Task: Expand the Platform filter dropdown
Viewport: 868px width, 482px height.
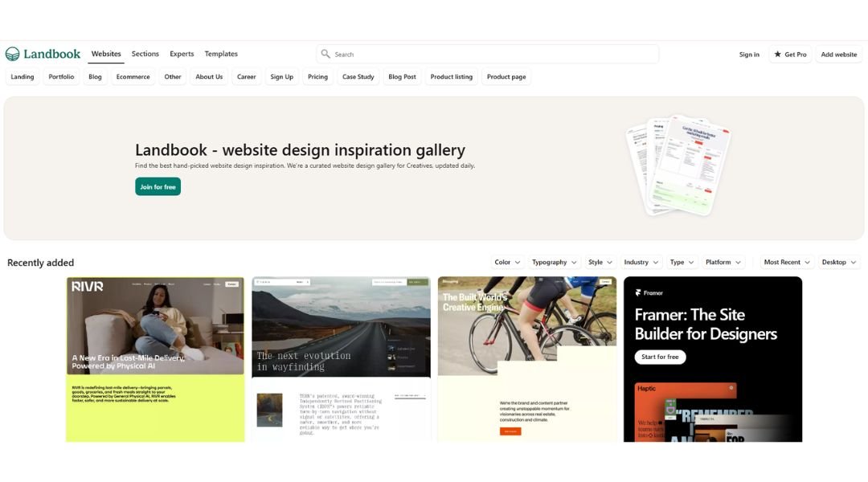Action: [723, 263]
